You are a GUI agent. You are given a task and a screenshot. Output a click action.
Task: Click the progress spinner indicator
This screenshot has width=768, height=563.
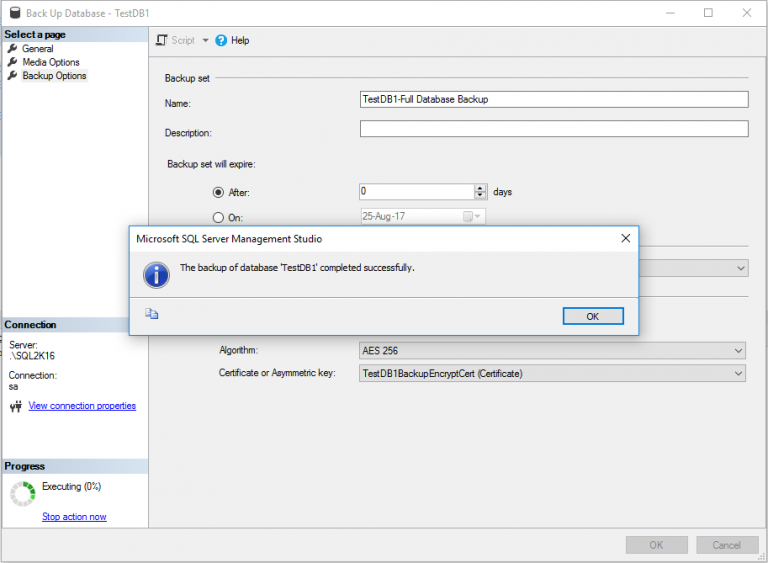[x=23, y=493]
